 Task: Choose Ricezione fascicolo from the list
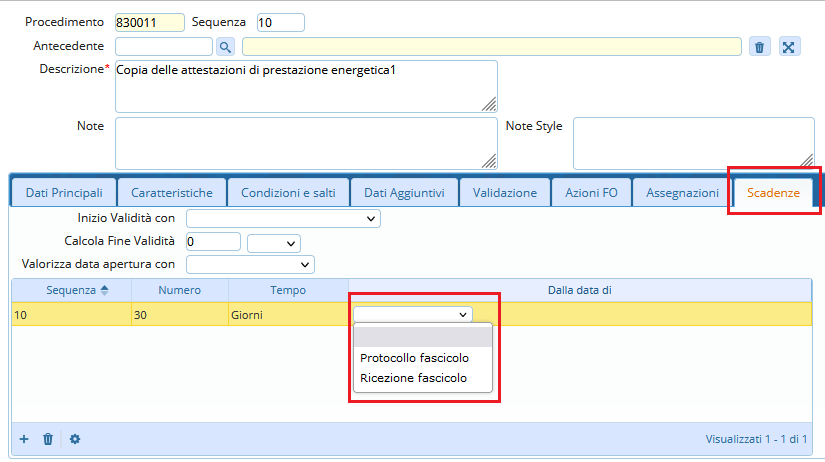click(412, 378)
